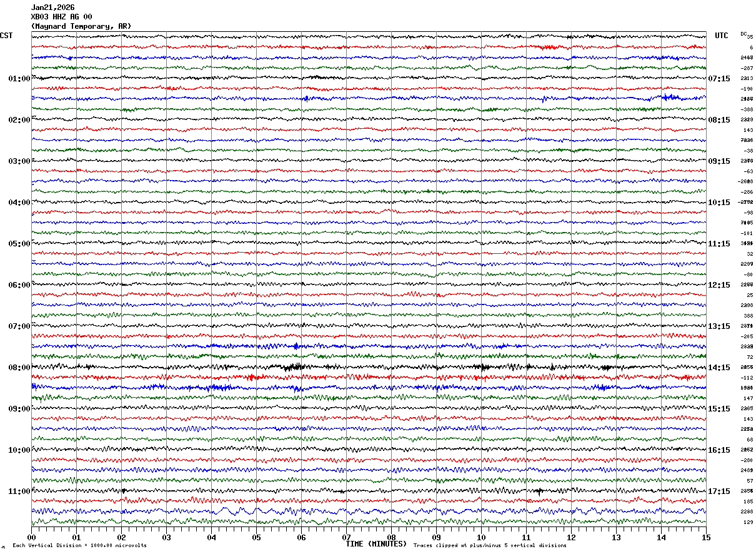Image resolution: width=756 pixels, height=554 pixels.
Task: Select the 05:00 CST hour label
Action: click(x=19, y=244)
